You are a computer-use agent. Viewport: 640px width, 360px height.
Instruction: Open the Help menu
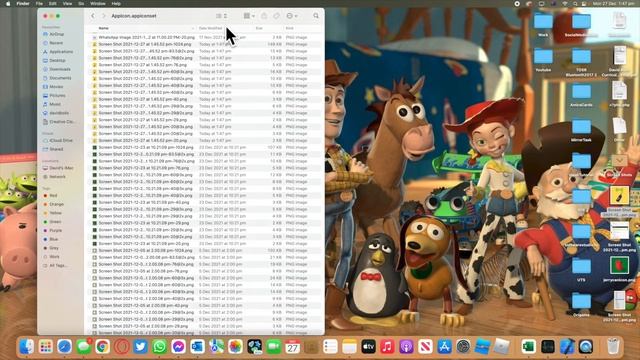(116, 4)
